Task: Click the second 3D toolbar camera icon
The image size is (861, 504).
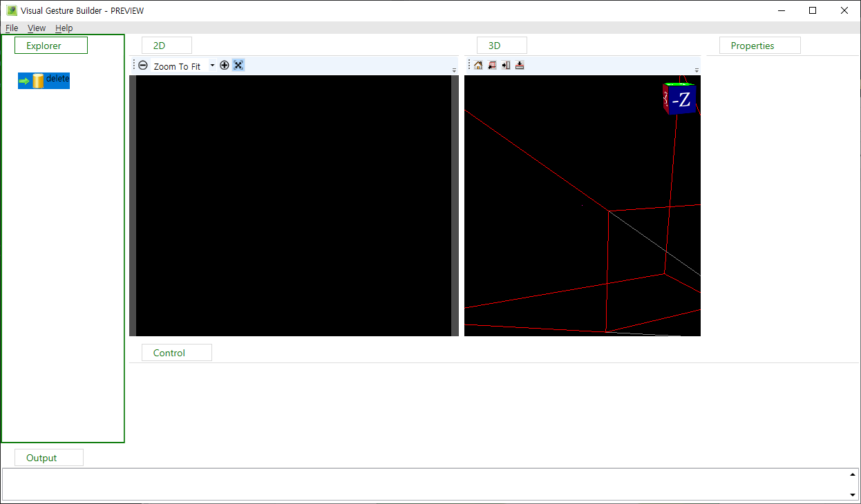Action: coord(492,66)
